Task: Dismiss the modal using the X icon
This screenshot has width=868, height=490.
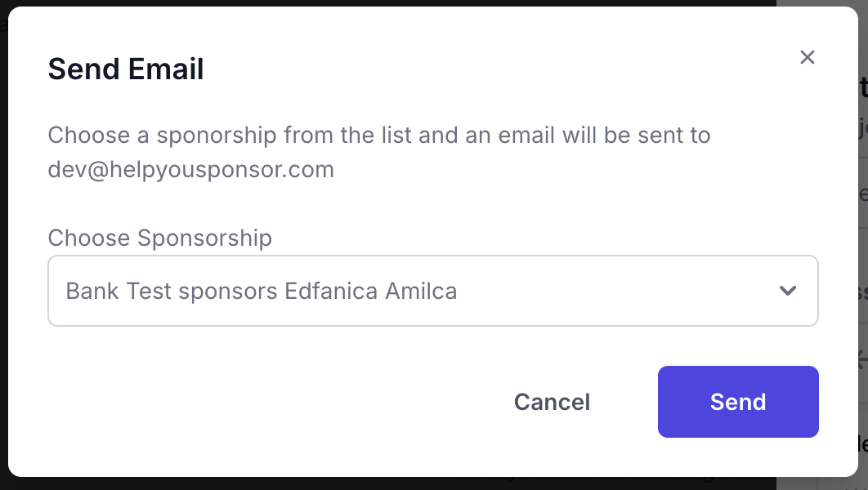Action: (x=808, y=57)
